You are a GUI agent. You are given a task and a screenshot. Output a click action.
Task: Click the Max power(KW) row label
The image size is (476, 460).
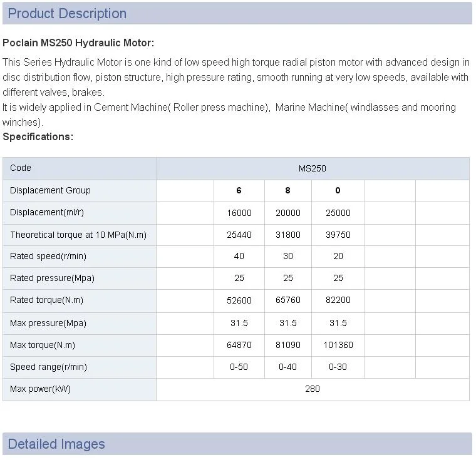(x=40, y=389)
